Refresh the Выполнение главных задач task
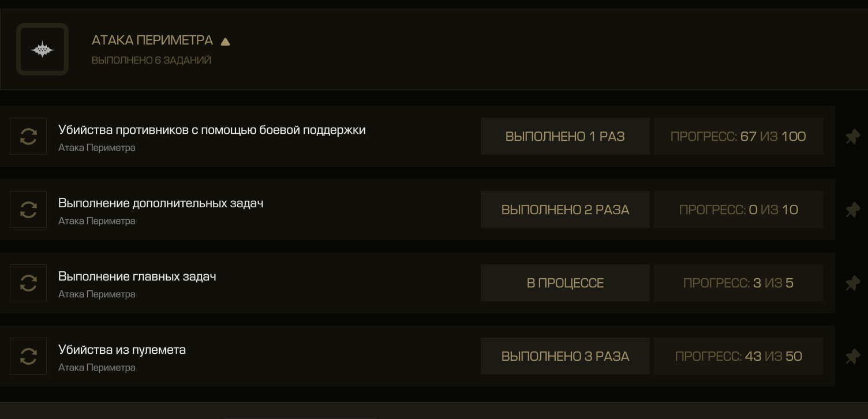Screen dimensions: 868x419 (28, 283)
